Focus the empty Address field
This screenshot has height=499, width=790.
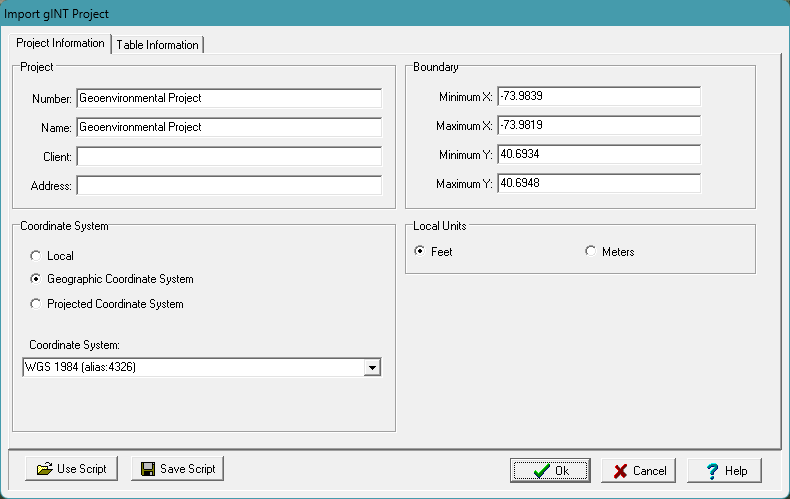(228, 186)
